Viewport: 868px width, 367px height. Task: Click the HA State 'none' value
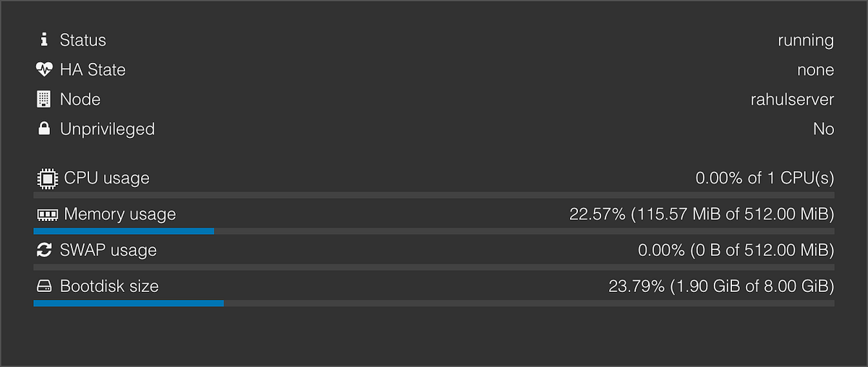[815, 70]
